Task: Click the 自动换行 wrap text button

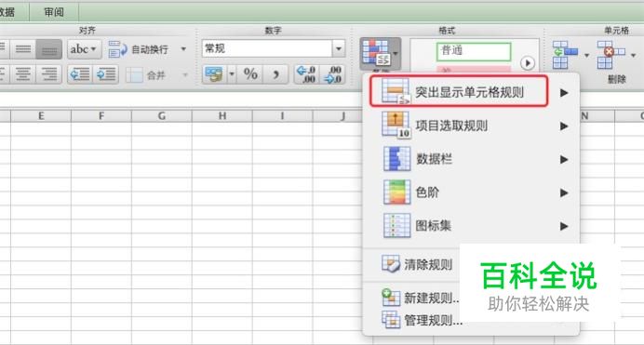Action: pyautogui.click(x=139, y=49)
